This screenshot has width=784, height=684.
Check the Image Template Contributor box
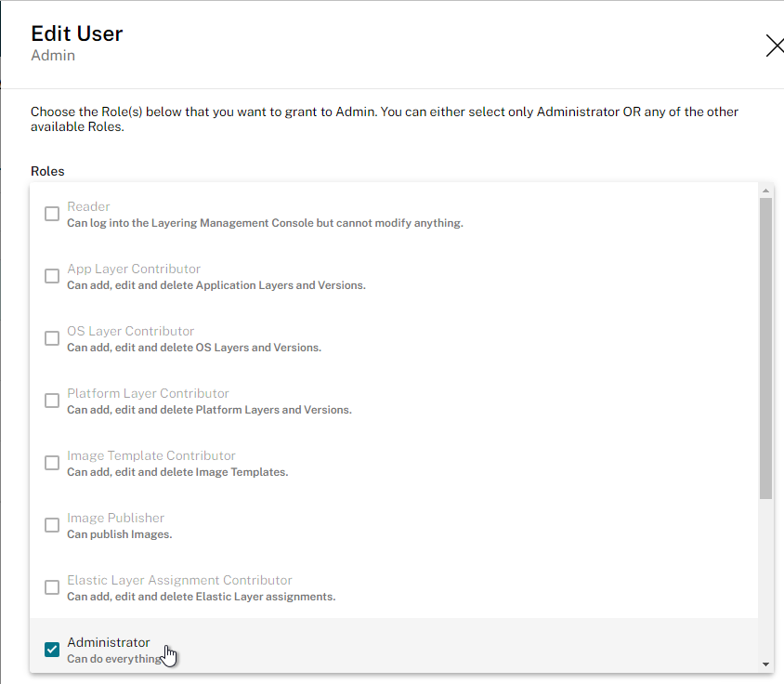coord(52,463)
